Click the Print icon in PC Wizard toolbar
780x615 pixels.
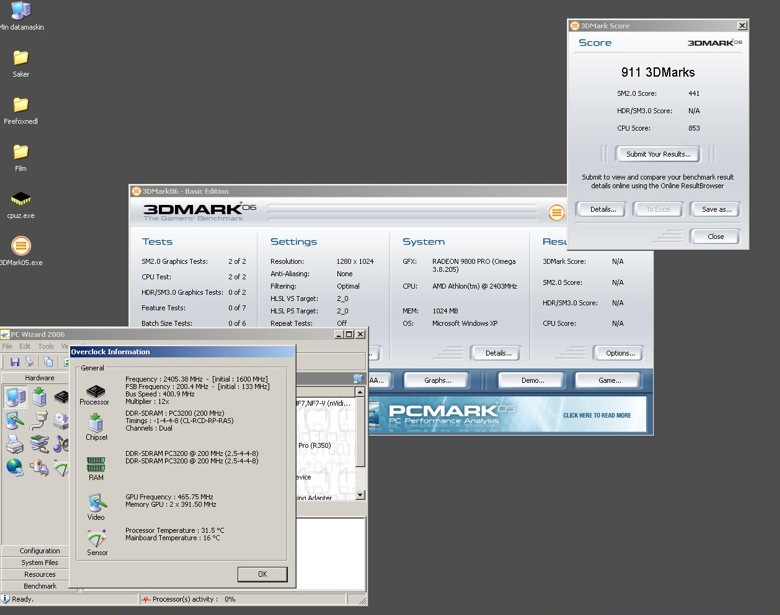[x=29, y=362]
